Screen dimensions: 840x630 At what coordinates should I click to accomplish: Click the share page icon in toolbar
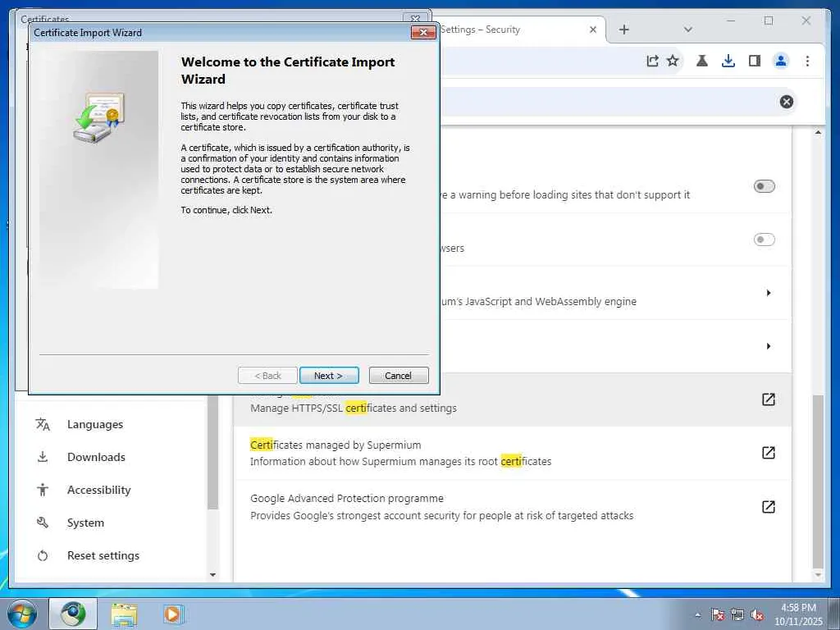[x=652, y=61]
